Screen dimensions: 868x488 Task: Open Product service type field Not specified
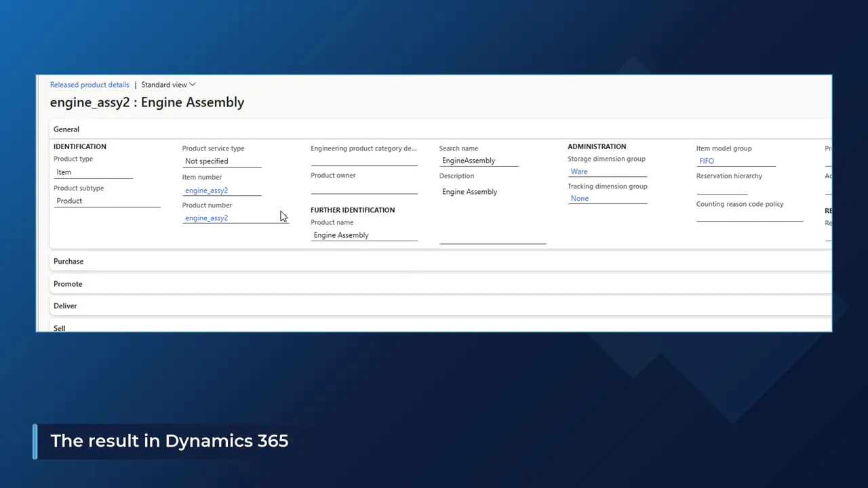[x=222, y=161]
